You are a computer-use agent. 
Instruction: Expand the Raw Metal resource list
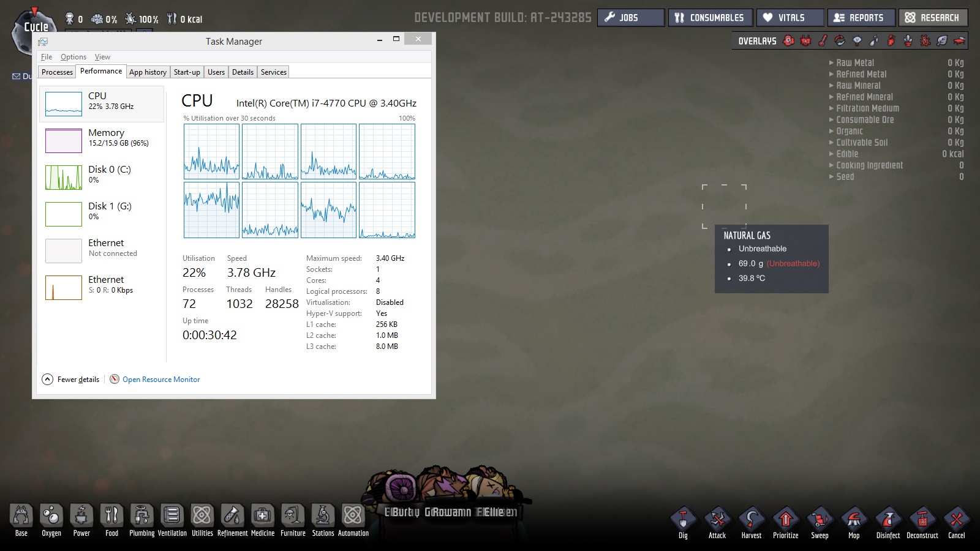(854, 62)
